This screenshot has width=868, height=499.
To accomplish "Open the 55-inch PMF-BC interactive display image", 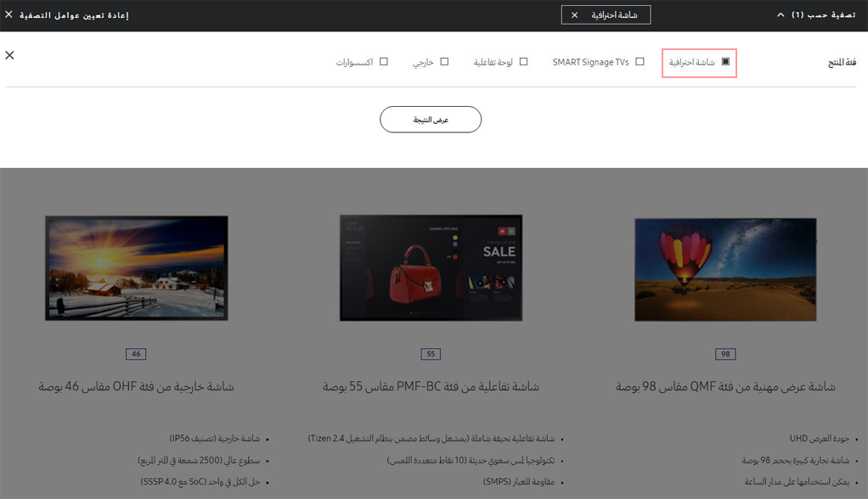I will 431,268.
